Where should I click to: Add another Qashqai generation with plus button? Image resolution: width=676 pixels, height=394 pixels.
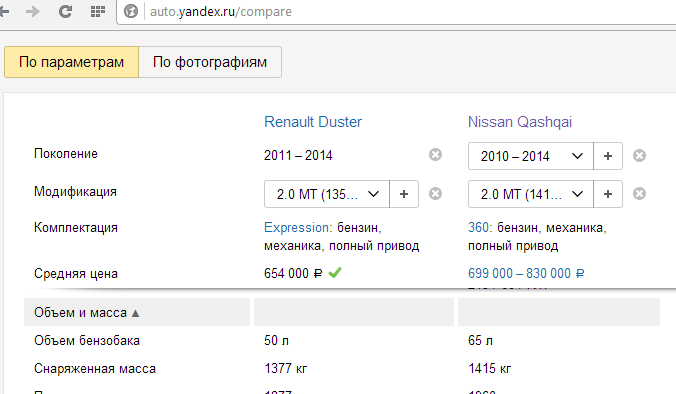point(608,156)
